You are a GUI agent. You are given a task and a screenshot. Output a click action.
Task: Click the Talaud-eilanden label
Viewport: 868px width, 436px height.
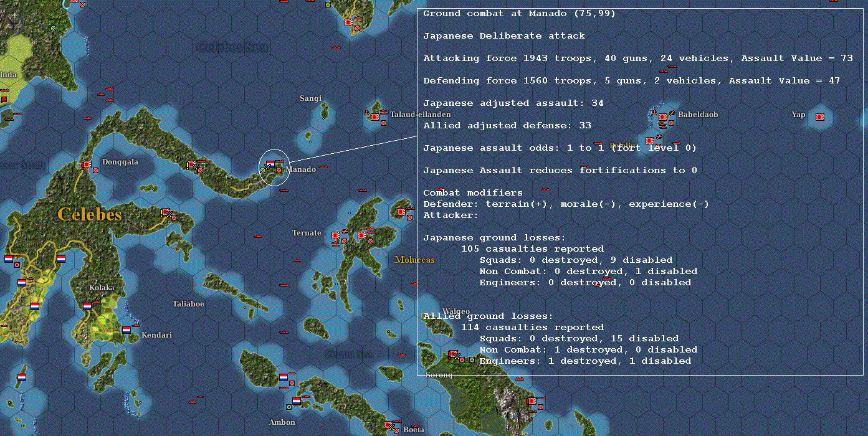[421, 115]
